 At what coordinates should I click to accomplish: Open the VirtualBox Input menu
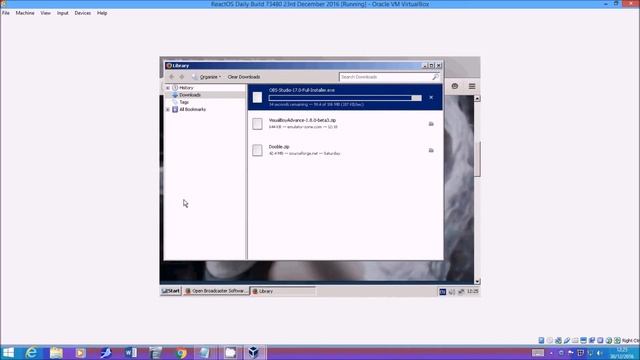coord(62,13)
